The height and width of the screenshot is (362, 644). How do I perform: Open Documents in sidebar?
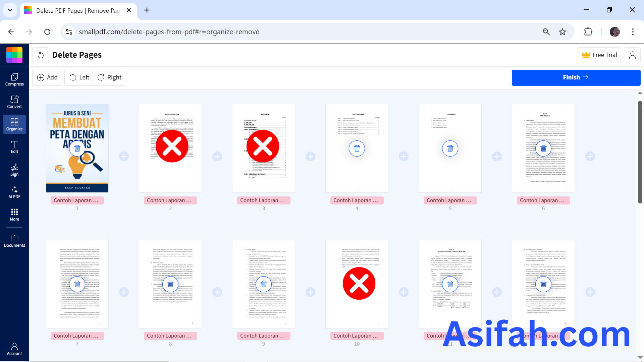[14, 241]
